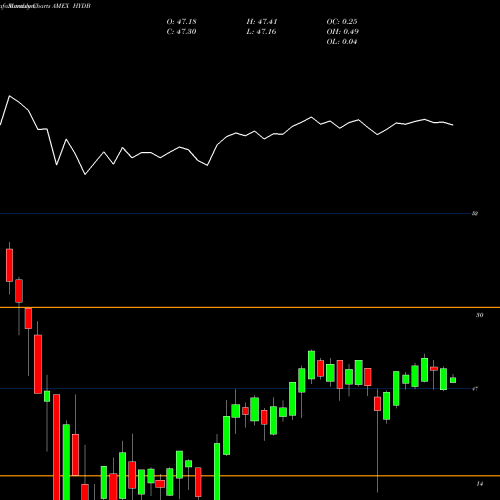The width and height of the screenshot is (500, 500).
Task: Click the 'OL: 0.04' value
Action: 342,42
